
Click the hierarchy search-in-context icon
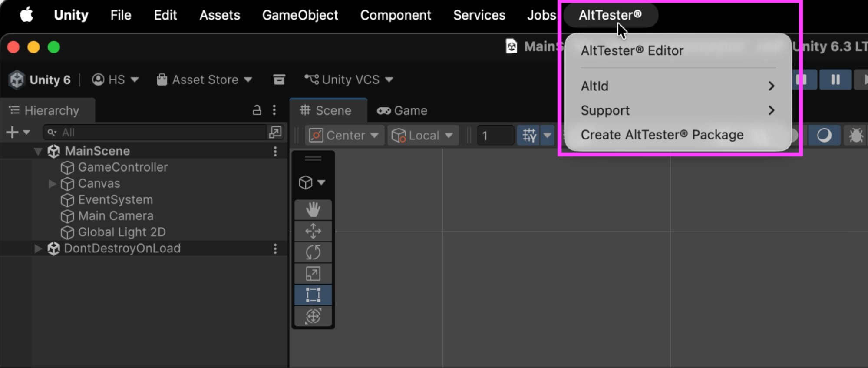coord(275,133)
